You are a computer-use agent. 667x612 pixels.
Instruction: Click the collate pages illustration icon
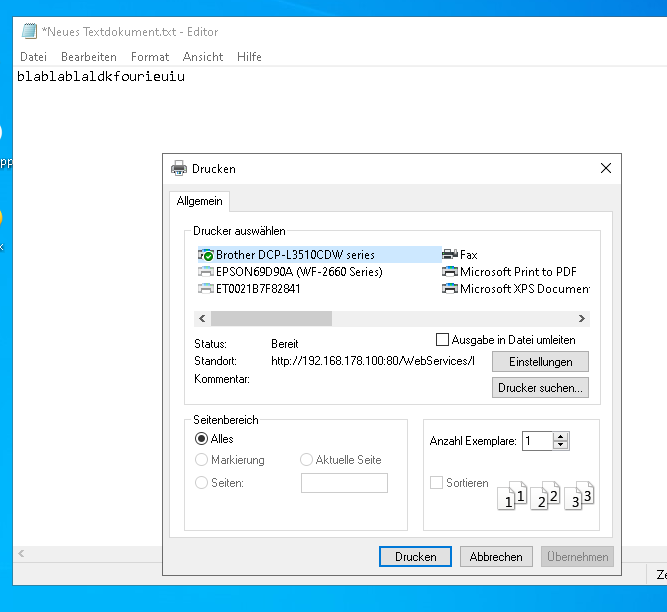[x=545, y=495]
